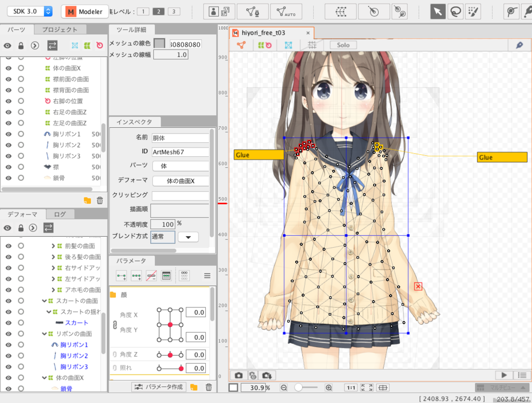Set edit level to 3

coord(174,11)
